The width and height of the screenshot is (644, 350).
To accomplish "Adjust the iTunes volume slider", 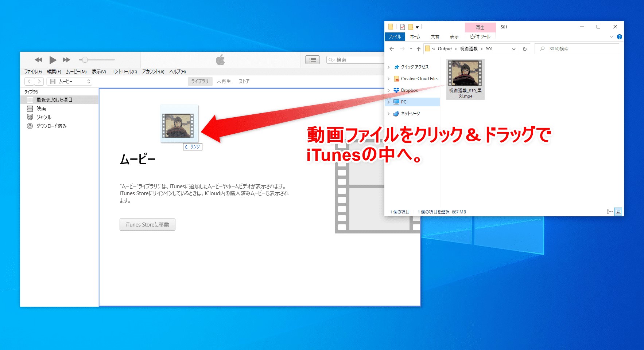I will [x=97, y=60].
